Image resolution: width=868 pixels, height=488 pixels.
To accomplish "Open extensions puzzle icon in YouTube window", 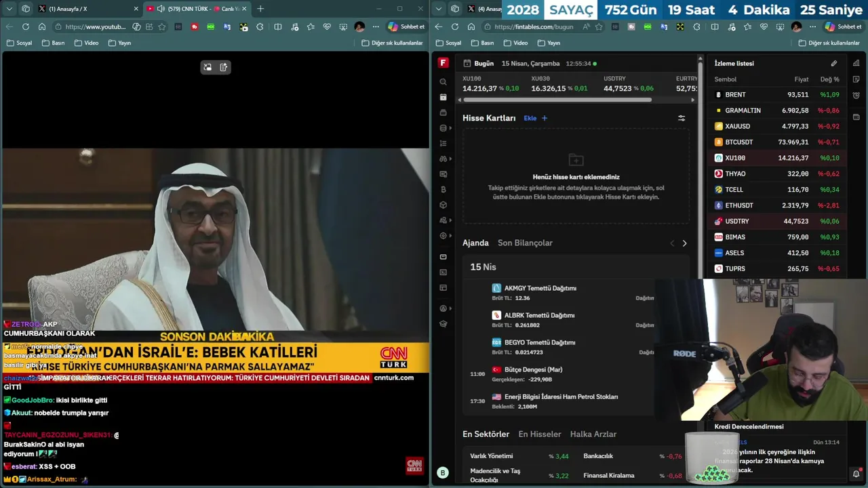I will pyautogui.click(x=260, y=26).
